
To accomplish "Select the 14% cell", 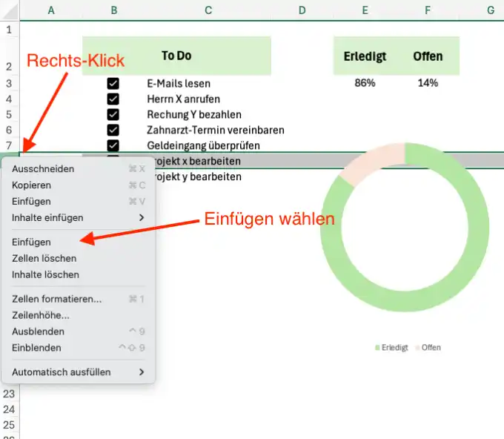I will point(428,83).
